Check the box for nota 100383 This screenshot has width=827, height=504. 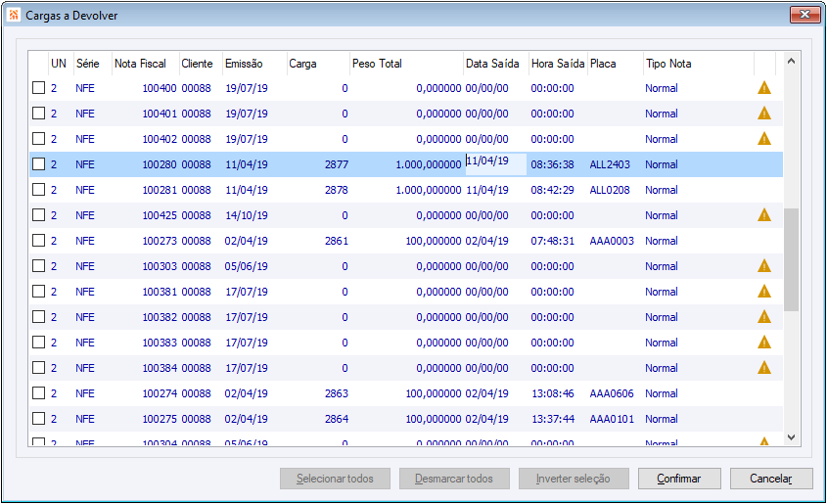coord(38,343)
